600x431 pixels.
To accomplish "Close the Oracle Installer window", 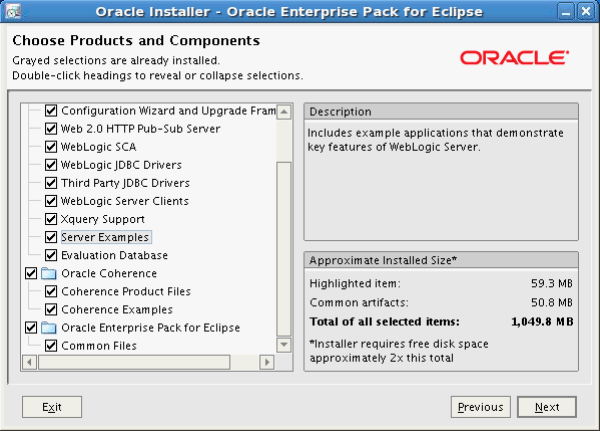I will click(586, 12).
